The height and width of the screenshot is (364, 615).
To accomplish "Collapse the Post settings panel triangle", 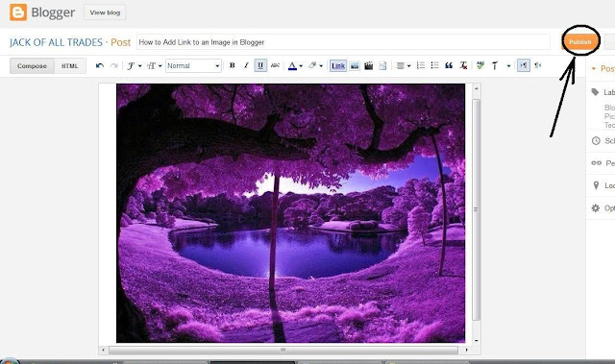I will (594, 68).
